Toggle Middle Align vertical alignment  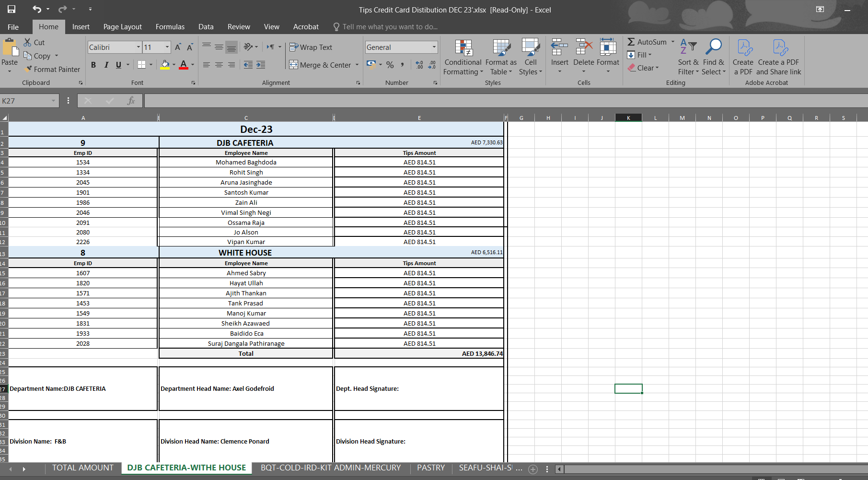pyautogui.click(x=219, y=47)
